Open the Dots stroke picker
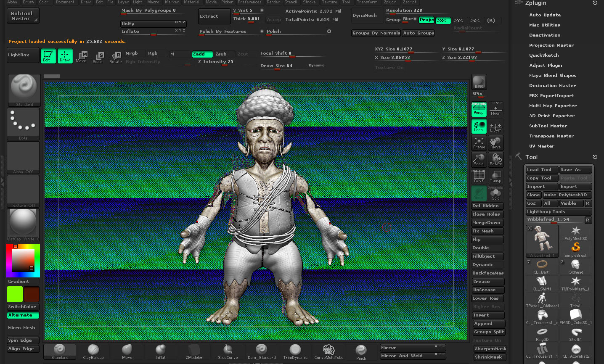Viewport: 604px width, 364px height. pos(23,124)
